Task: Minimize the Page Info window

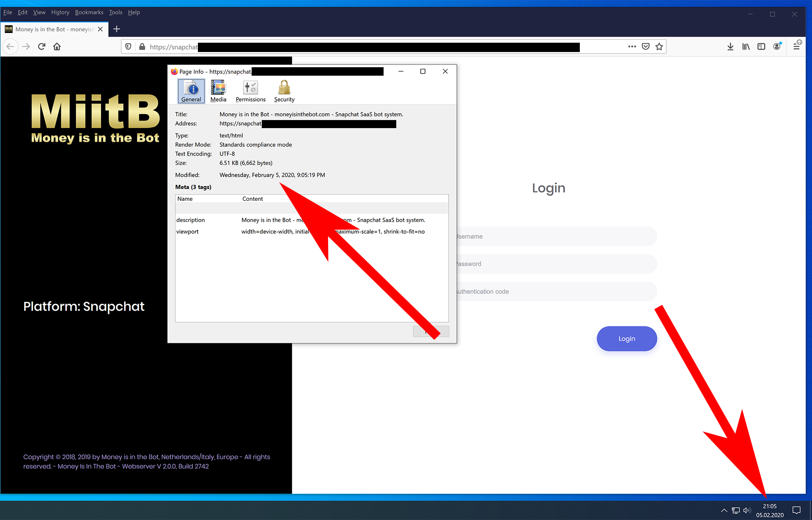Action: pyautogui.click(x=401, y=71)
